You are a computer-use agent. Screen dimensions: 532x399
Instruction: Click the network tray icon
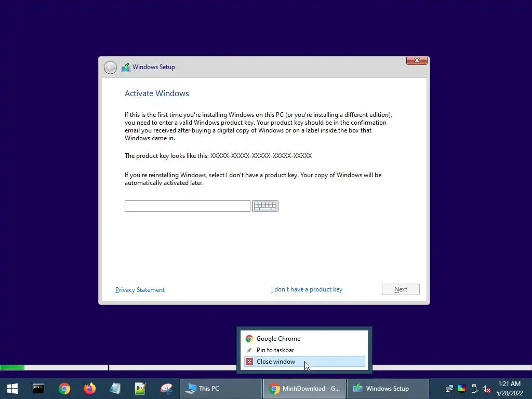click(449, 389)
